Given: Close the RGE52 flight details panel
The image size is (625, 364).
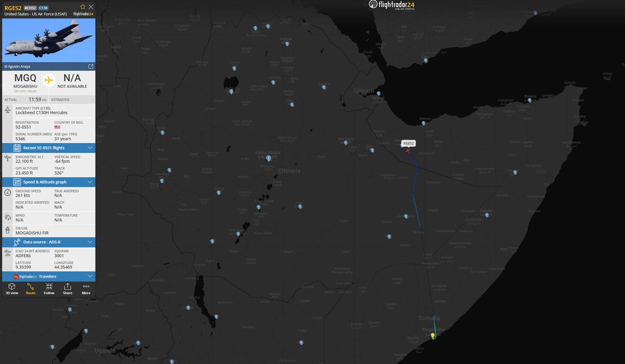Looking at the screenshot, I should click(x=91, y=7).
